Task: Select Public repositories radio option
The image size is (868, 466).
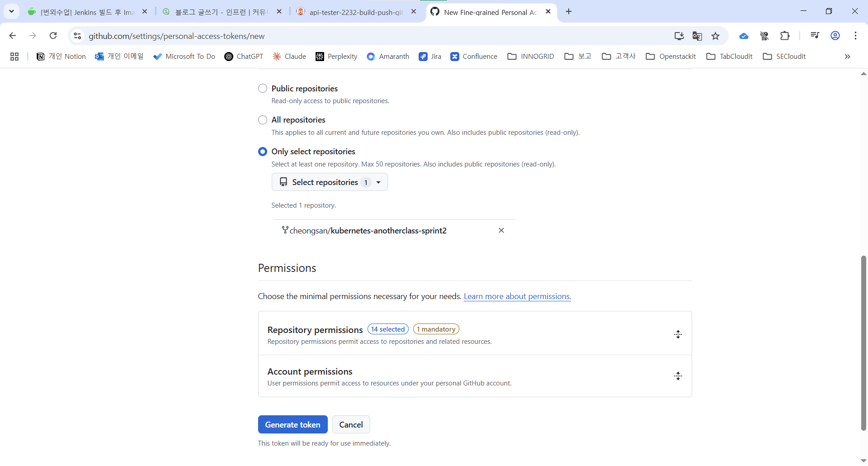Action: (263, 88)
